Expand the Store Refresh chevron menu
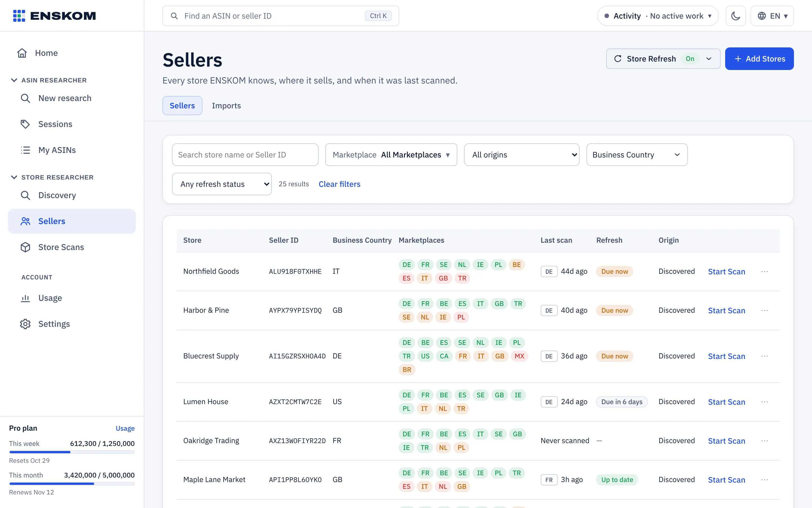Screen dimensions: 812x508 709,59
